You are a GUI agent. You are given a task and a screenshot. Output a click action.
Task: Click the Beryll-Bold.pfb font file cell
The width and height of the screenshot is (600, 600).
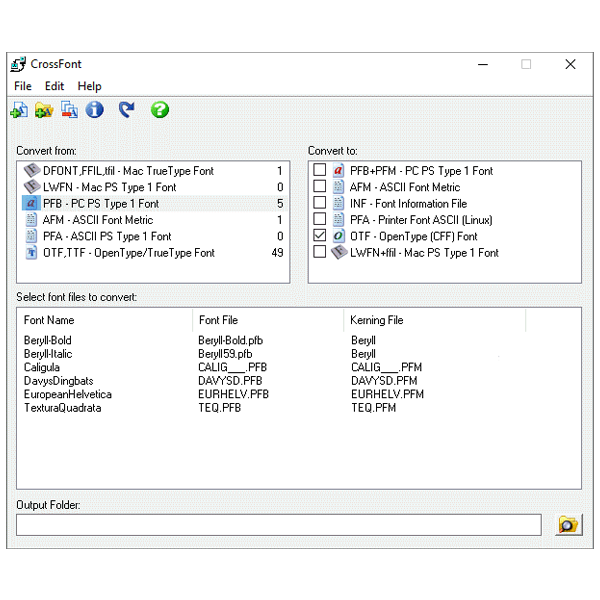(x=230, y=340)
